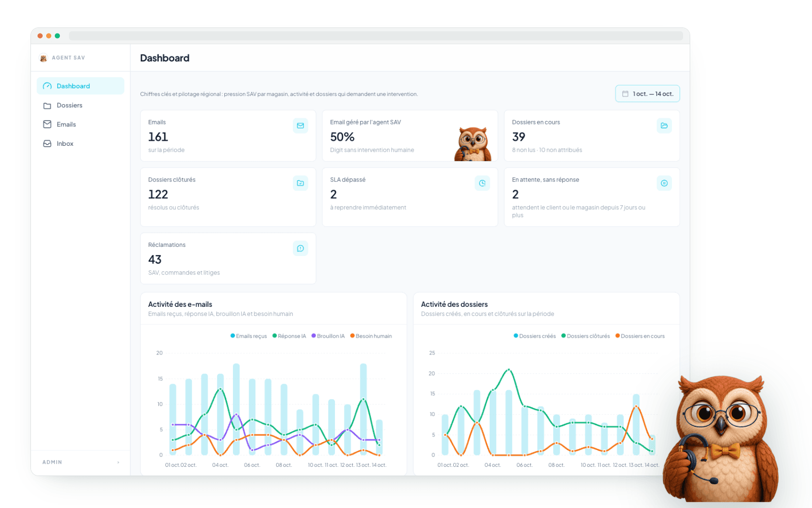Click the Emails envelope icon in sidebar
Screen dimensions: 812x508
coord(47,124)
